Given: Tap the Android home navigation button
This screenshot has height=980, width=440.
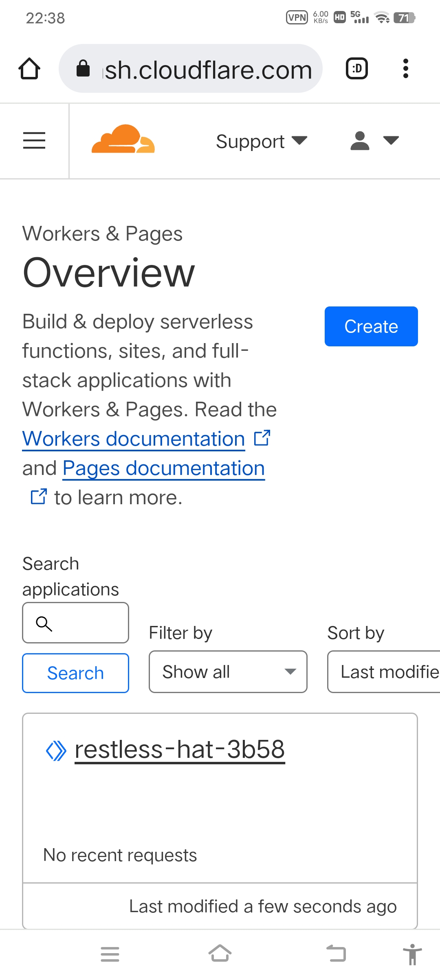Looking at the screenshot, I should pos(220,953).
